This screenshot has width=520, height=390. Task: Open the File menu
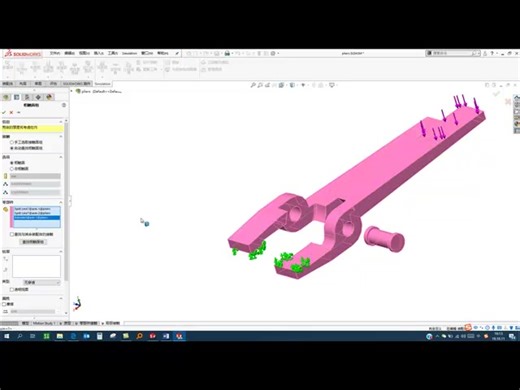[55, 53]
